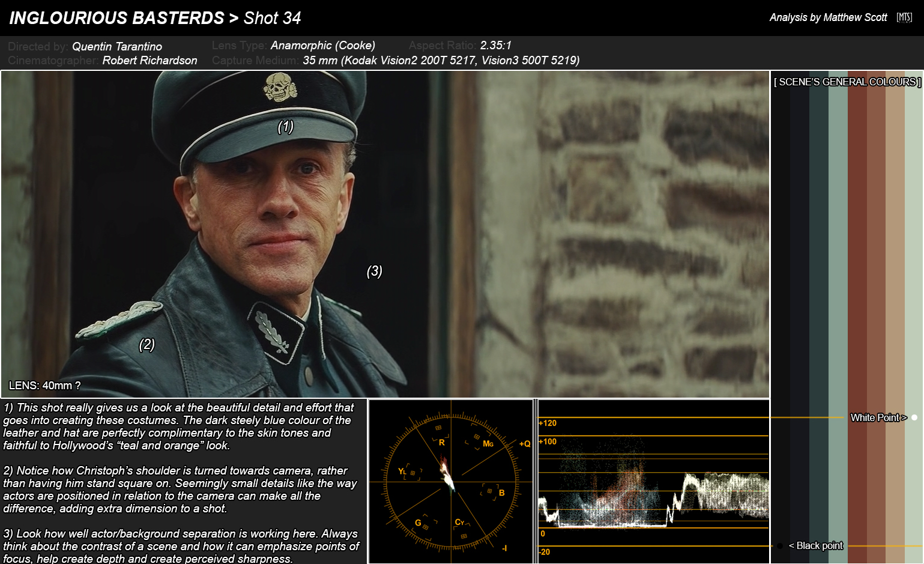
Task: Click the white dot at White Point
Action: point(914,417)
